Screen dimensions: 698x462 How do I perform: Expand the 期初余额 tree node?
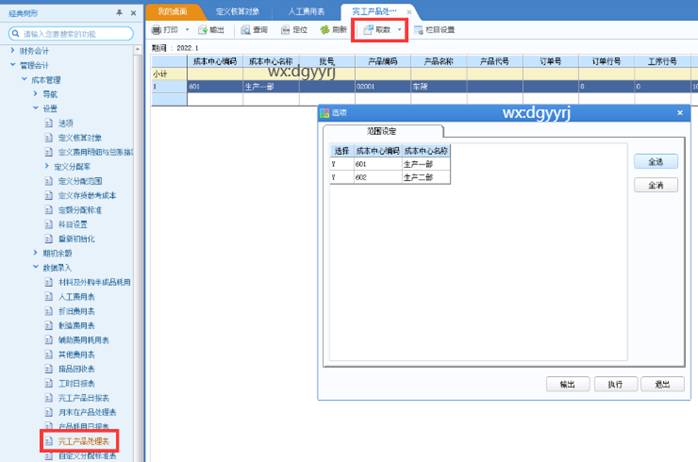click(36, 253)
